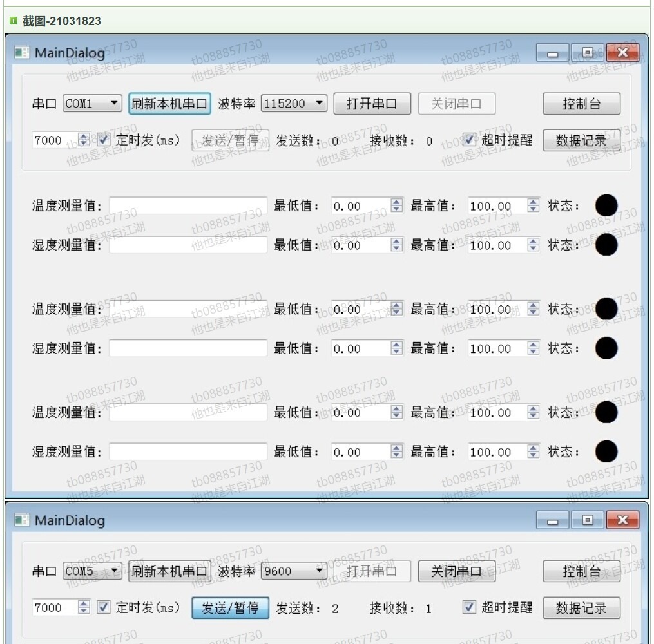Open COM5 serial port dropdown in lower window
Screen dimensions: 654x644
click(92, 571)
